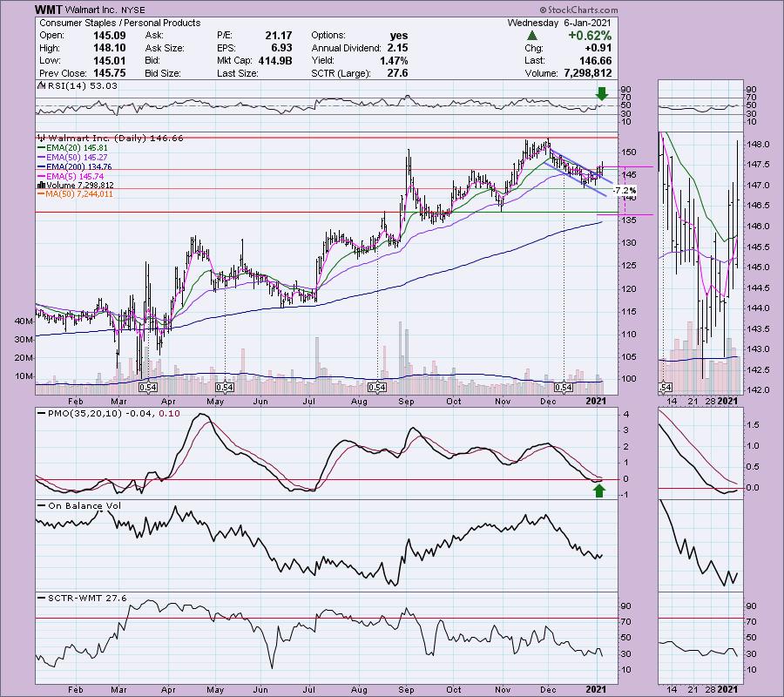This screenshot has width=784, height=697.
Task: Click the Yield value 1.47%
Action: 394,60
